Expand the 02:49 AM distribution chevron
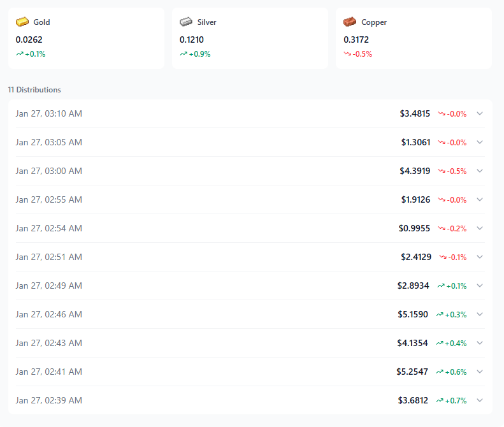504x427 pixels. (480, 286)
